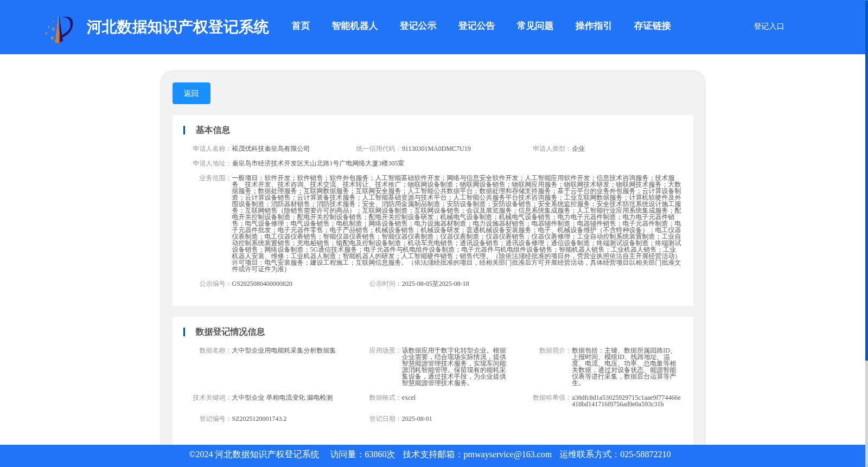Viewport: 868px width, 467px height.
Task: Go to the 首页 menu item
Action: (x=301, y=26)
